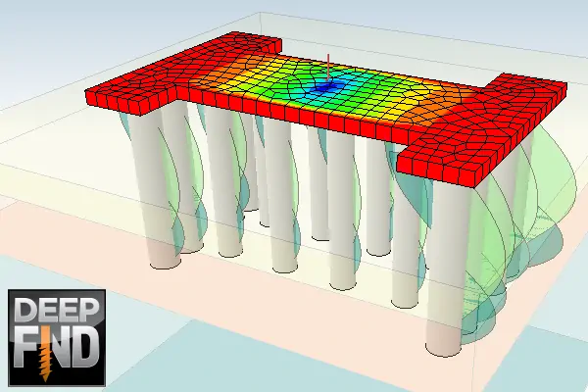Click the DEEP FND logo

tap(57, 337)
